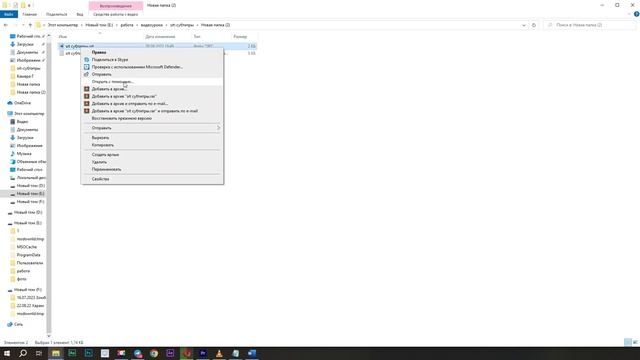This screenshot has height=360, width=640.
Task: Click the share icon beside Отправить
Action: coord(87,74)
